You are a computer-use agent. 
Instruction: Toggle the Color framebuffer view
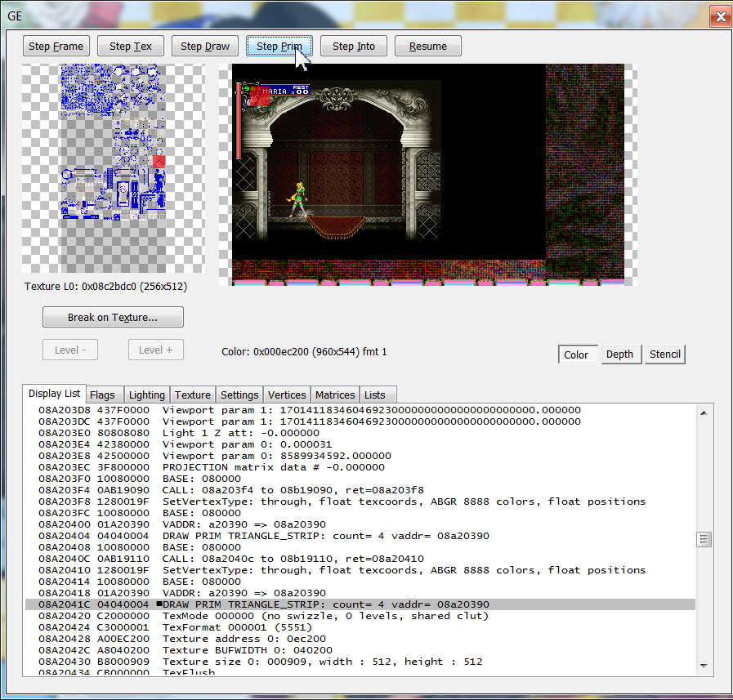pos(576,354)
